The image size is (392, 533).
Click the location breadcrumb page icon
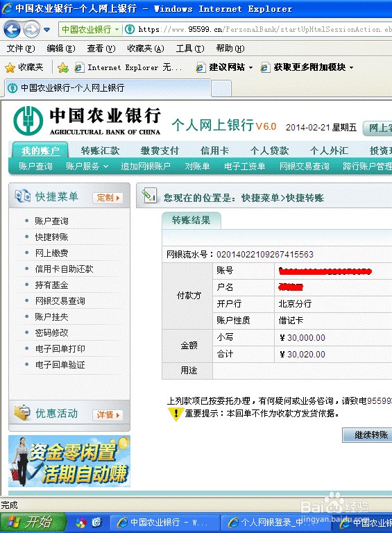[x=149, y=196]
